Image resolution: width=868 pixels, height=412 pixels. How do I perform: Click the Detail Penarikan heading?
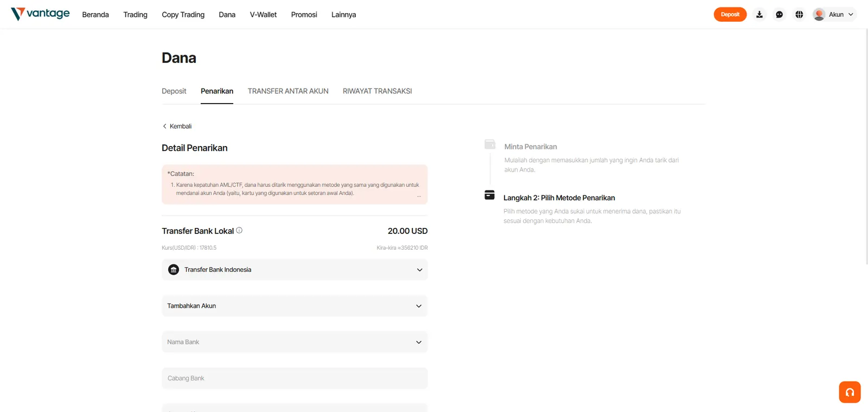click(195, 148)
